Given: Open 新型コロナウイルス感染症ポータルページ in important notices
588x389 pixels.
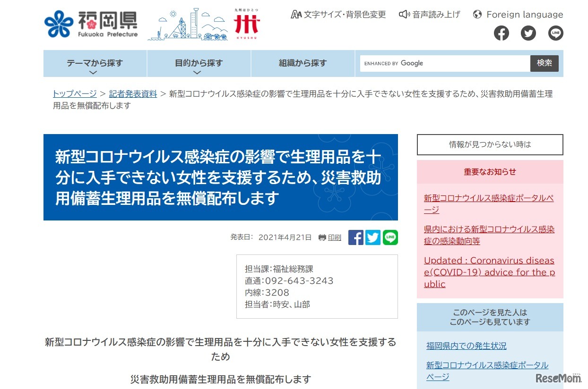Looking at the screenshot, I should 489,204.
